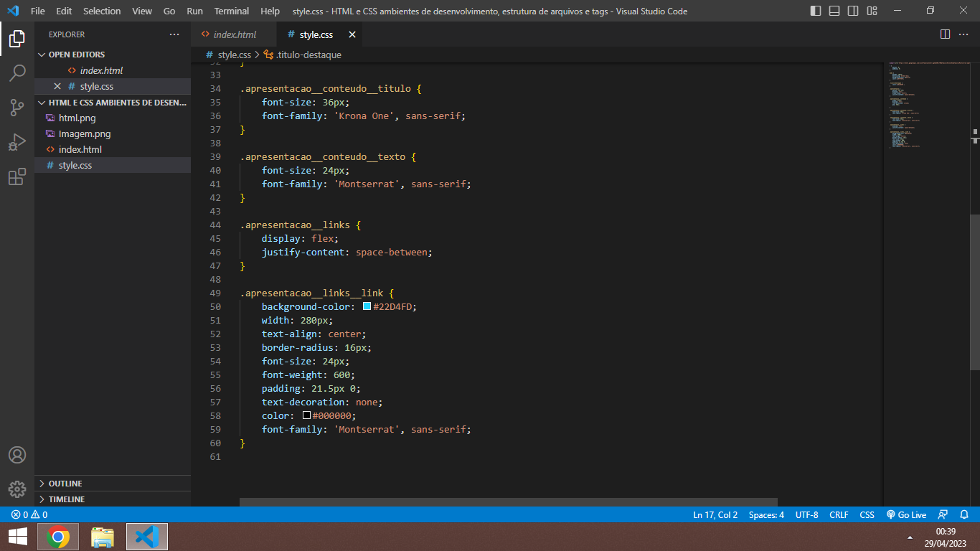Toggle Panel layout icon

pyautogui.click(x=834, y=11)
